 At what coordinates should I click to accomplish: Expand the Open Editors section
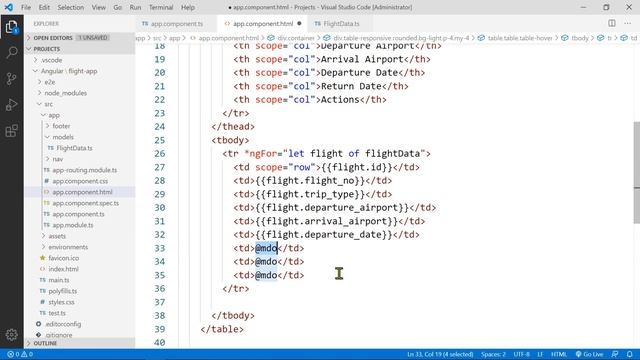coord(80,38)
